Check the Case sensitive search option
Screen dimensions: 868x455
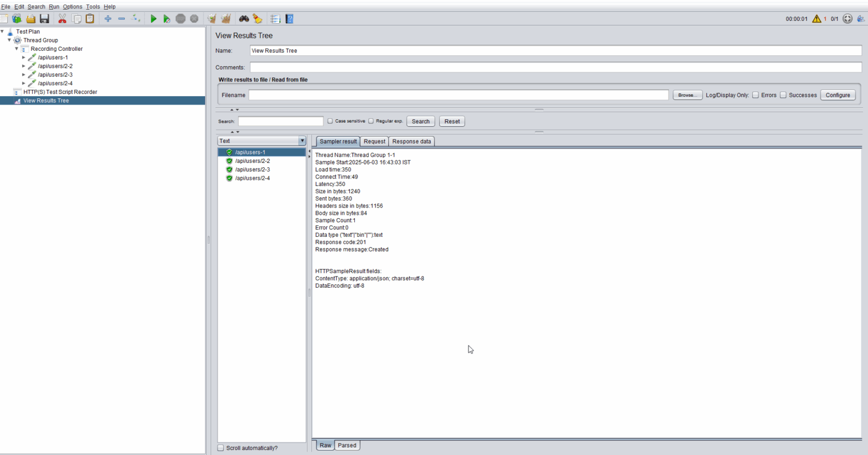click(330, 120)
